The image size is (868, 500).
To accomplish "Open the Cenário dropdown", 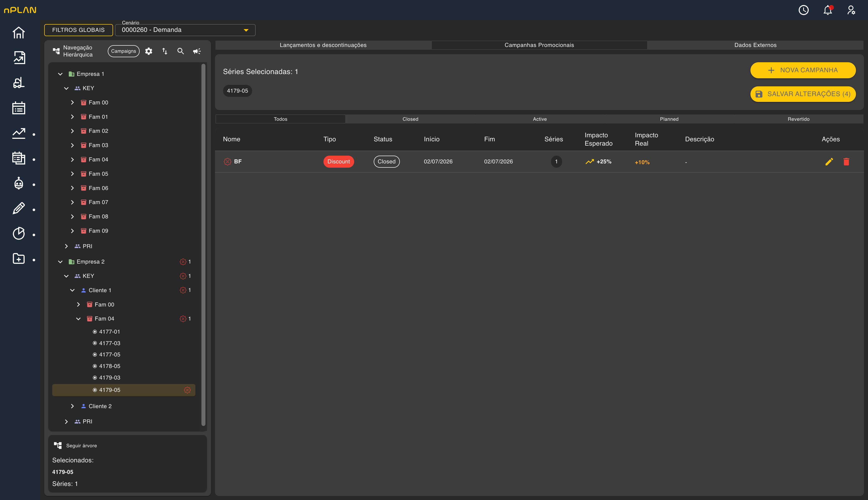I will 185,30.
